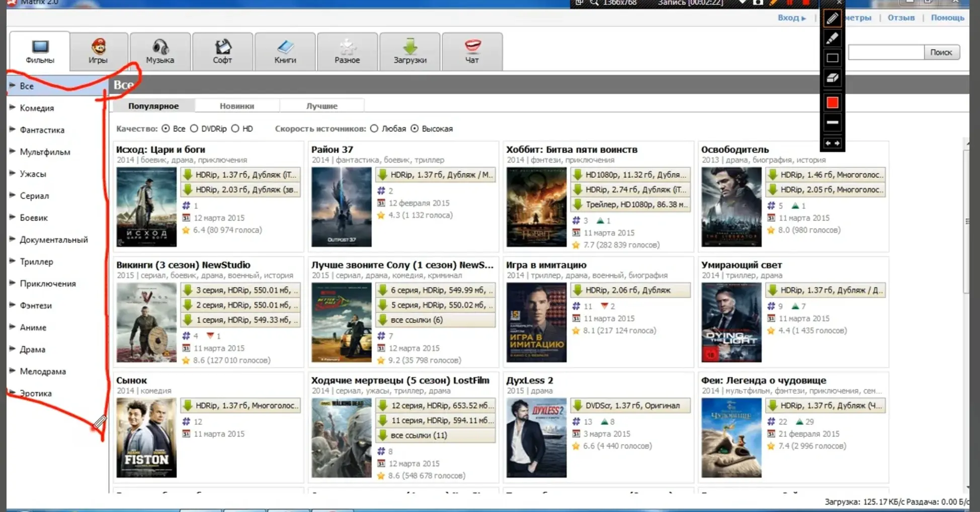
Task: Open the Отзыв link
Action: pyautogui.click(x=901, y=18)
